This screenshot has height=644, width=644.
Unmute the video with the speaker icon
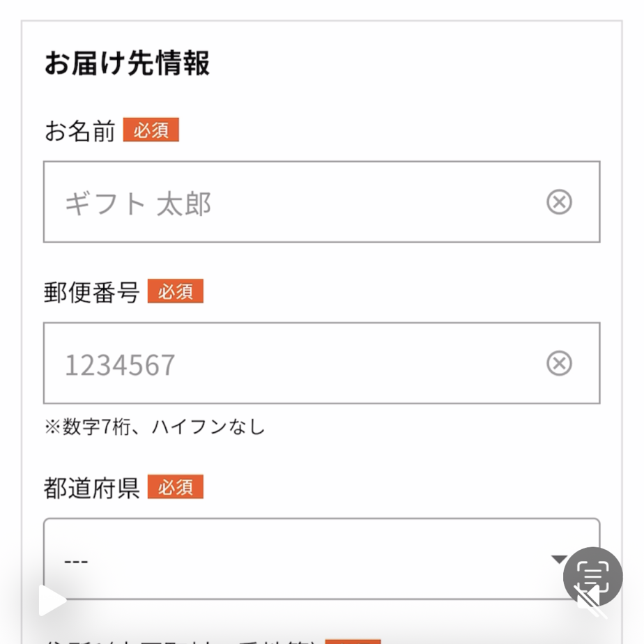(x=590, y=601)
